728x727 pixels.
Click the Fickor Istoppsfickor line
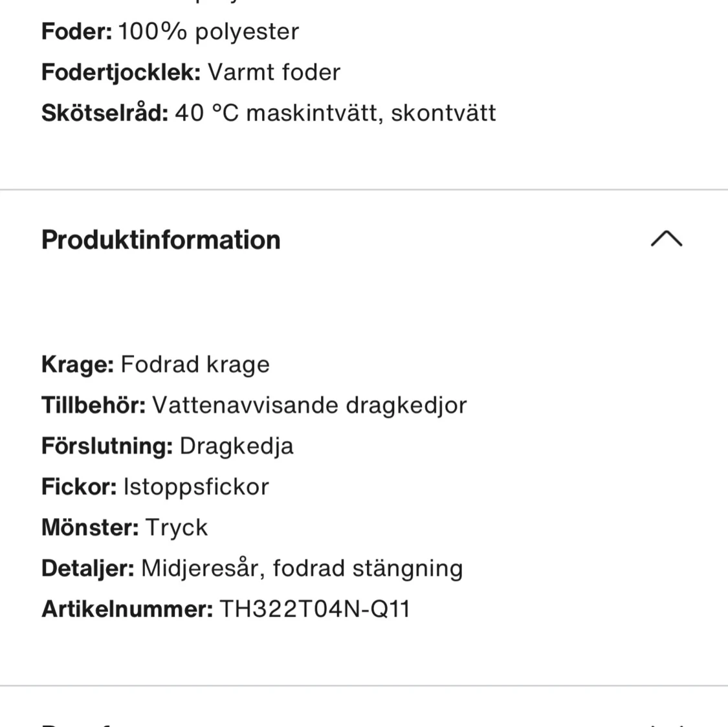155,487
